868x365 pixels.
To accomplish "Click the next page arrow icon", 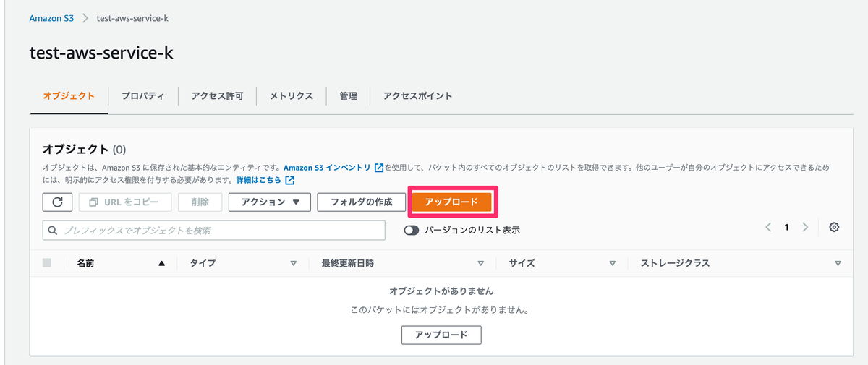I will [805, 228].
